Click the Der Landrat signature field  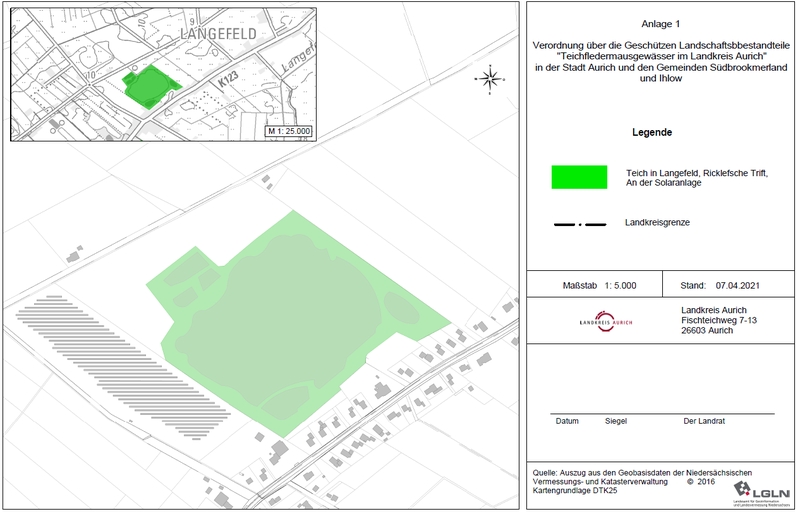tap(703, 421)
